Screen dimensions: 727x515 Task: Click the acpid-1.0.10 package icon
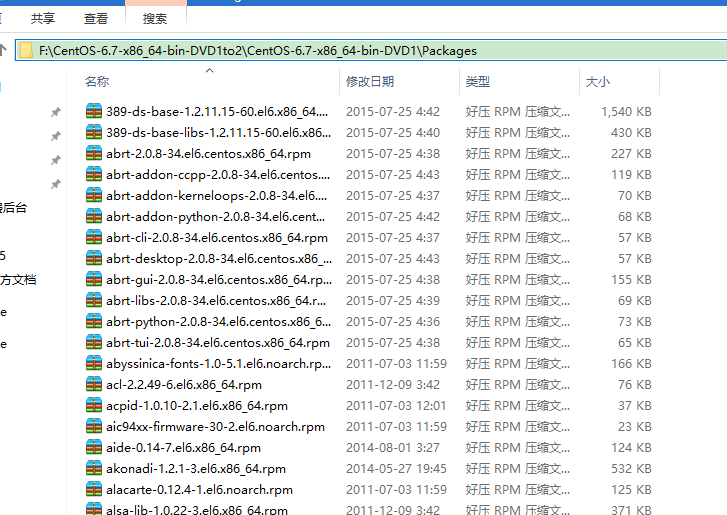click(94, 406)
